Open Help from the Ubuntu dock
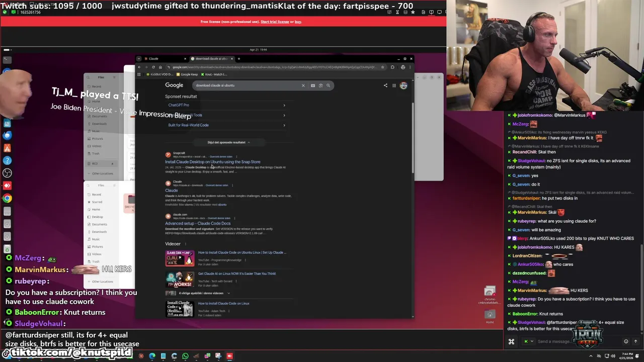Viewport: 644px width, 362px height. [x=7, y=160]
